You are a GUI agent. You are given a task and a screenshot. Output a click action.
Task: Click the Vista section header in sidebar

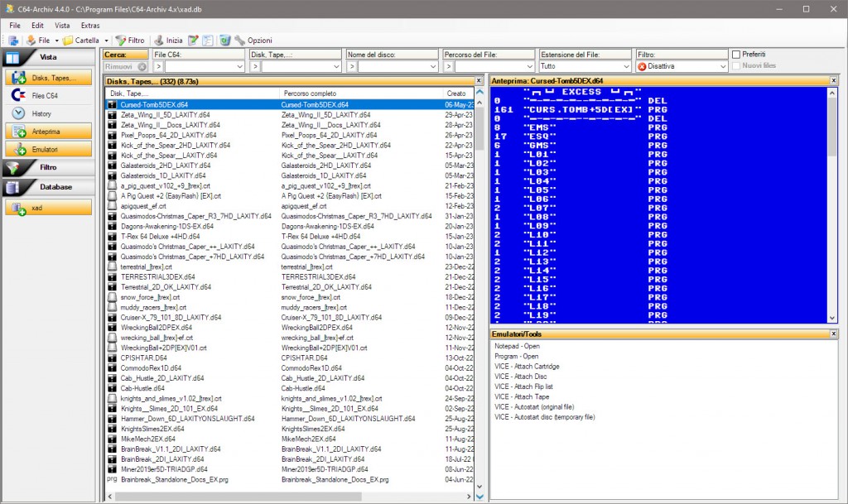click(47, 57)
